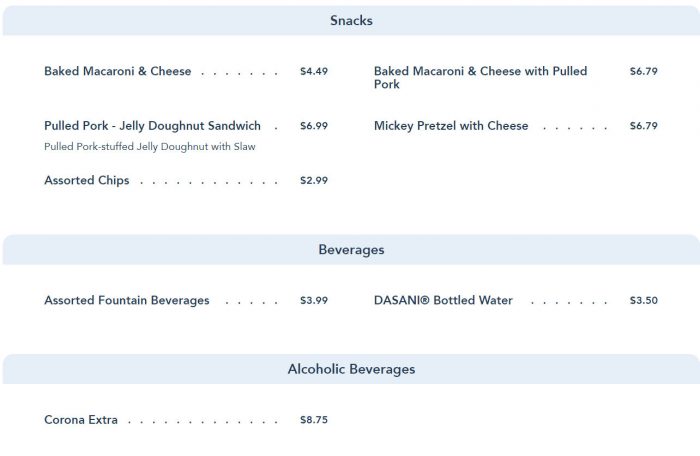Screen dimensions: 700x456
Task: Expand the Alcoholic Beverages section header
Action: point(351,369)
